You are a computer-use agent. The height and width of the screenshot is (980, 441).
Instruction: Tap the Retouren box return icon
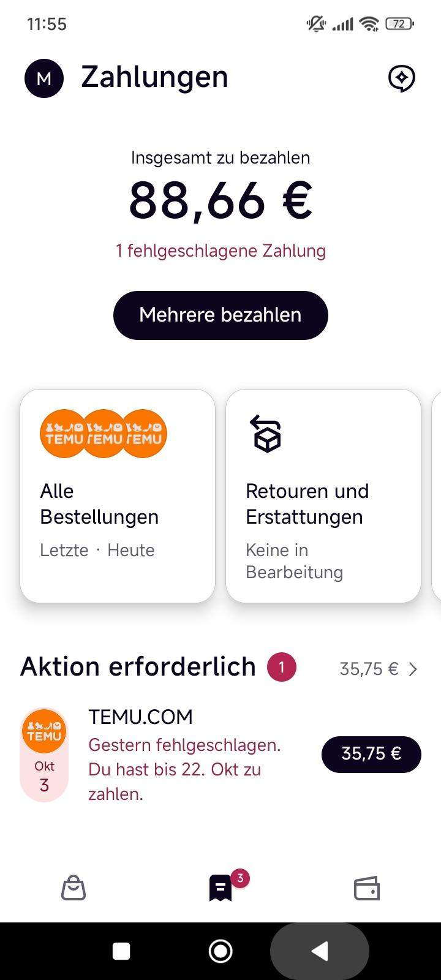click(x=266, y=433)
